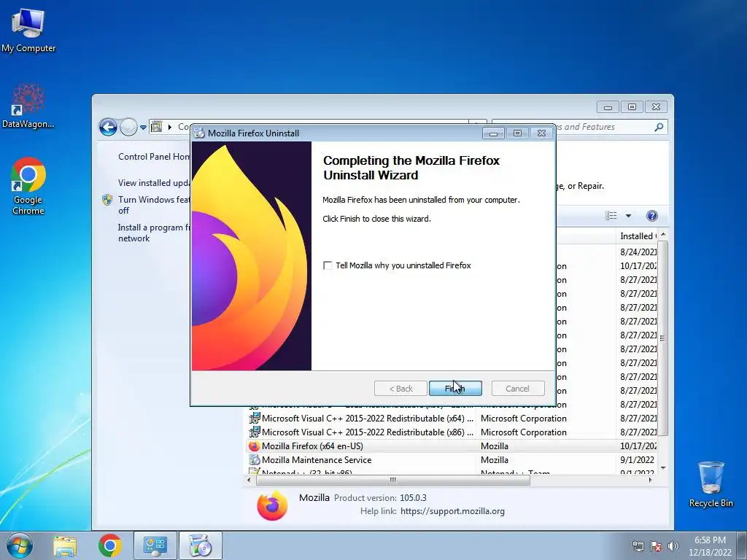Click Mozilla publisher cell of Maintenance Service

pyautogui.click(x=495, y=460)
